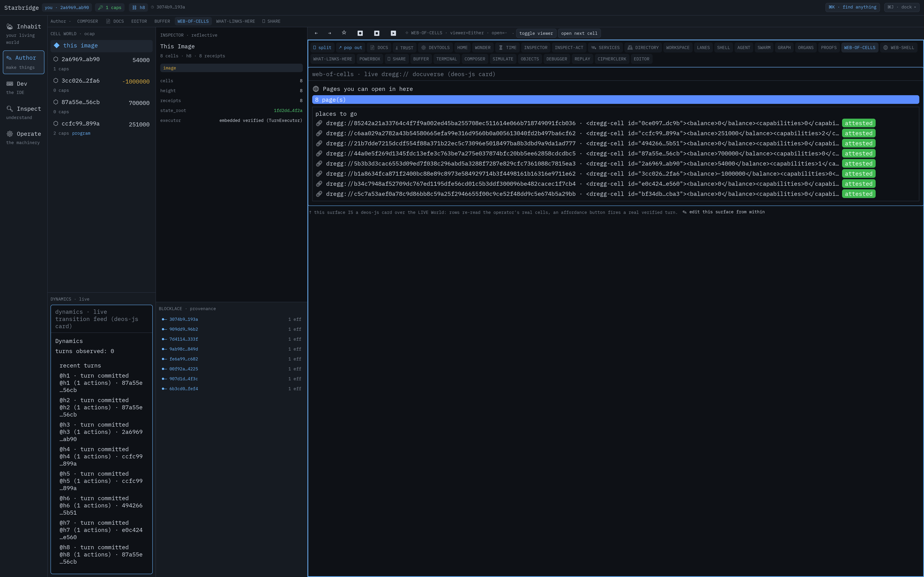The image size is (924, 577).
Task: Open the DEBUGGER tab
Action: [x=557, y=59]
